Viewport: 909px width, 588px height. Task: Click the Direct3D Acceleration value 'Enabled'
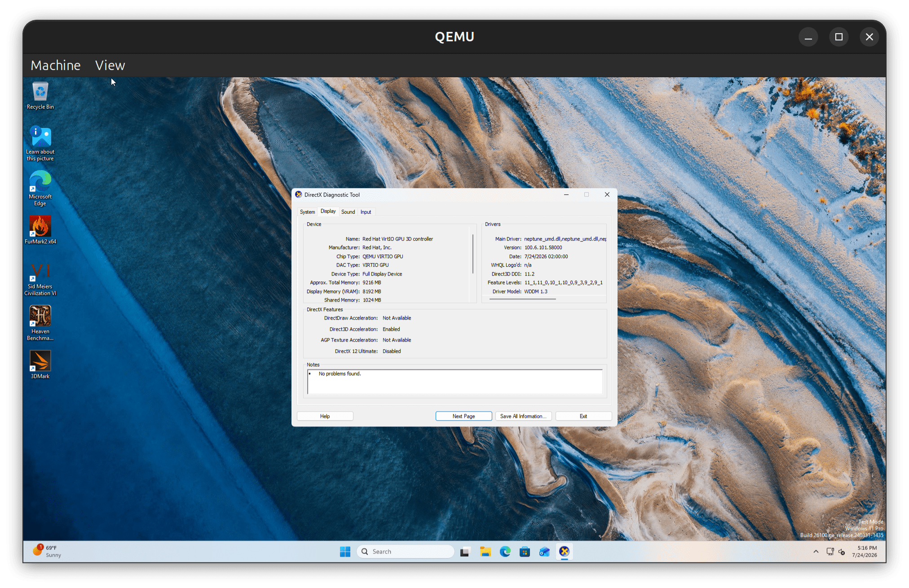(391, 329)
